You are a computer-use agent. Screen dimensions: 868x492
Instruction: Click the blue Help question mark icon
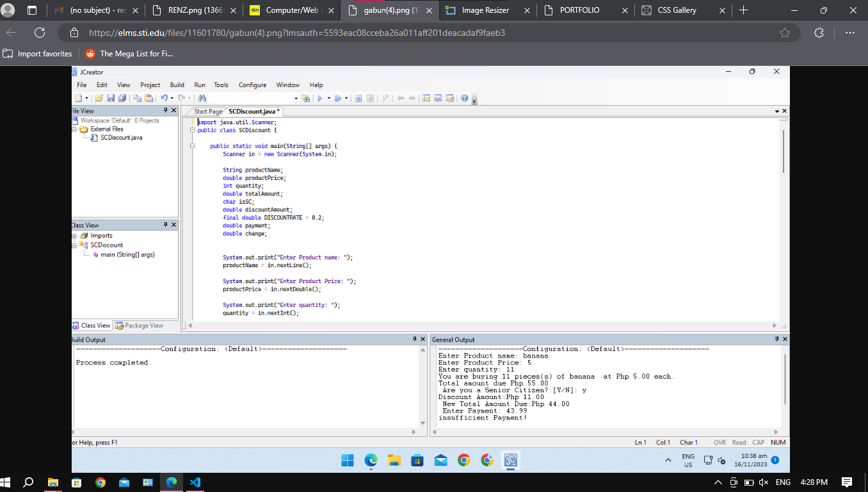[465, 98]
